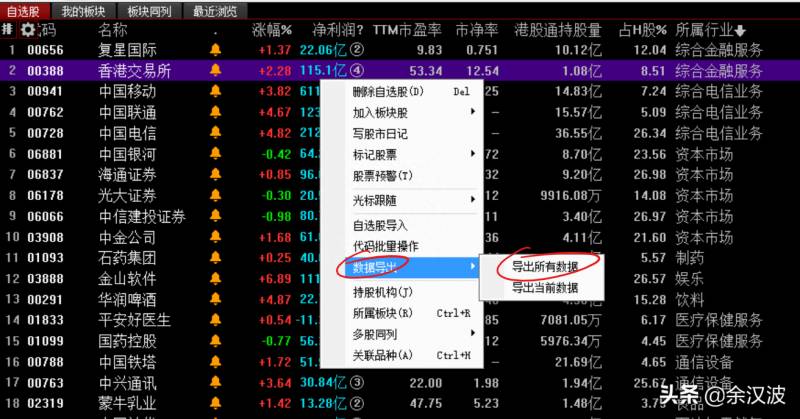
Task: Select stock code 00656
Action: click(x=45, y=50)
